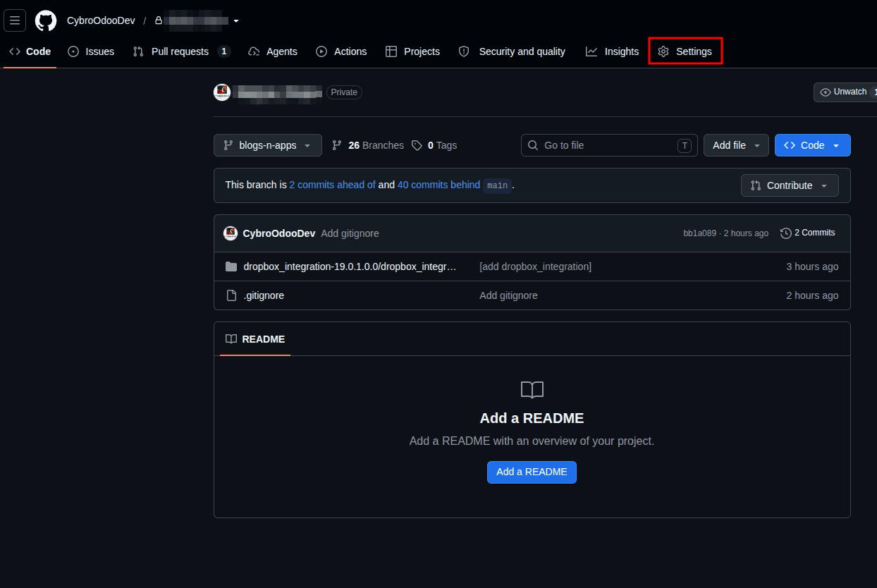
Task: Open the 40 commits behind link
Action: 438,185
